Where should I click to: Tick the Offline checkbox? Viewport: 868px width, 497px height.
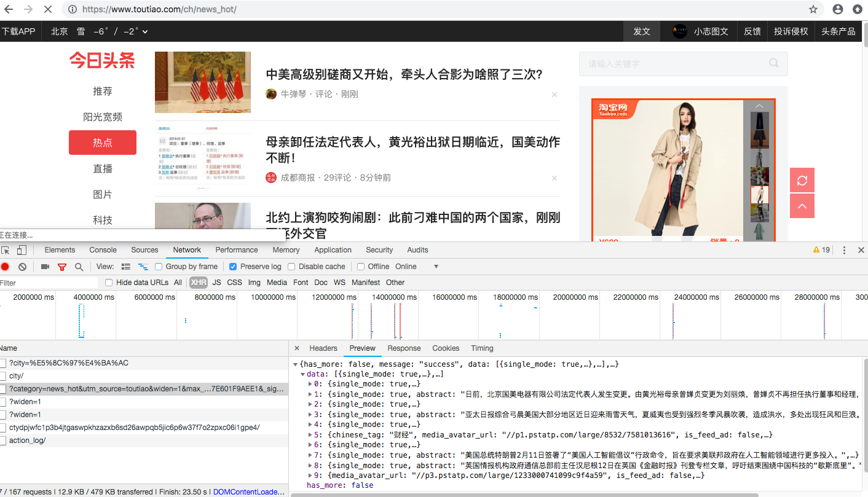pos(361,267)
